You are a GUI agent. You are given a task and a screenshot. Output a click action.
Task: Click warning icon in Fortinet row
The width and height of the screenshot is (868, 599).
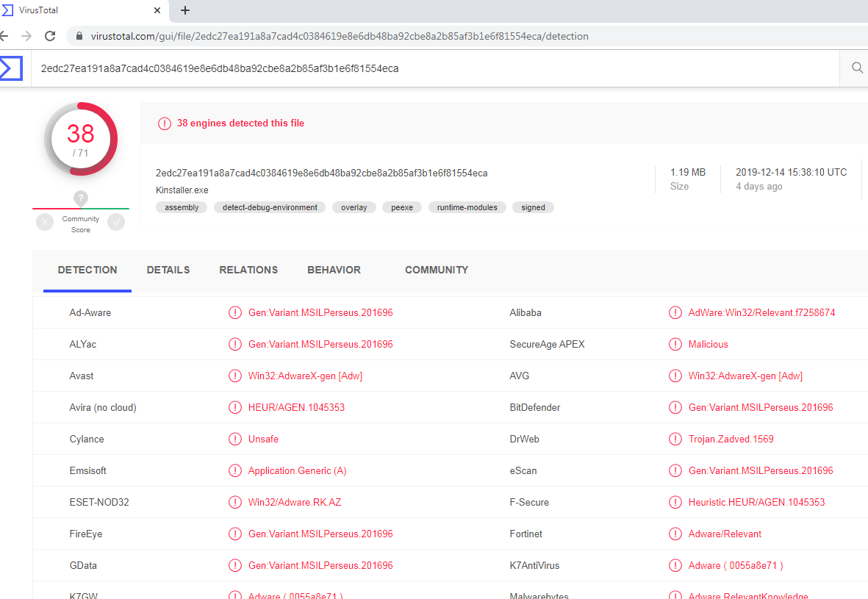coord(675,534)
